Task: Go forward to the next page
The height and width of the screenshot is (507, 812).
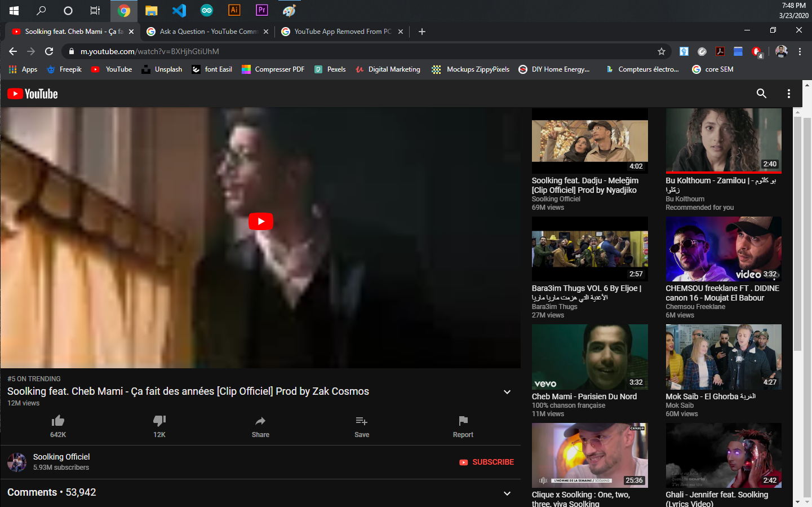Action: pos(31,51)
